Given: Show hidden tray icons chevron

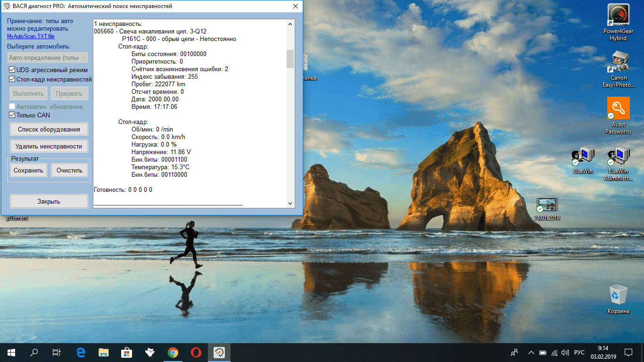Looking at the screenshot, I should point(531,353).
